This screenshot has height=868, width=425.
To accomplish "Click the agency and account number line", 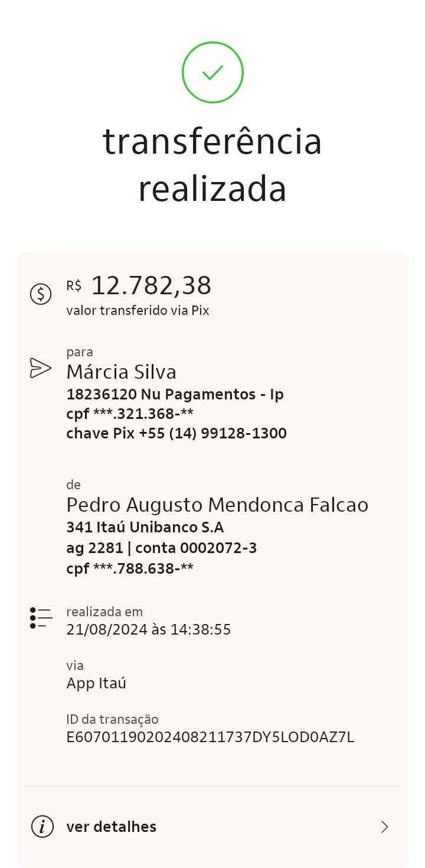I will coord(162,548).
